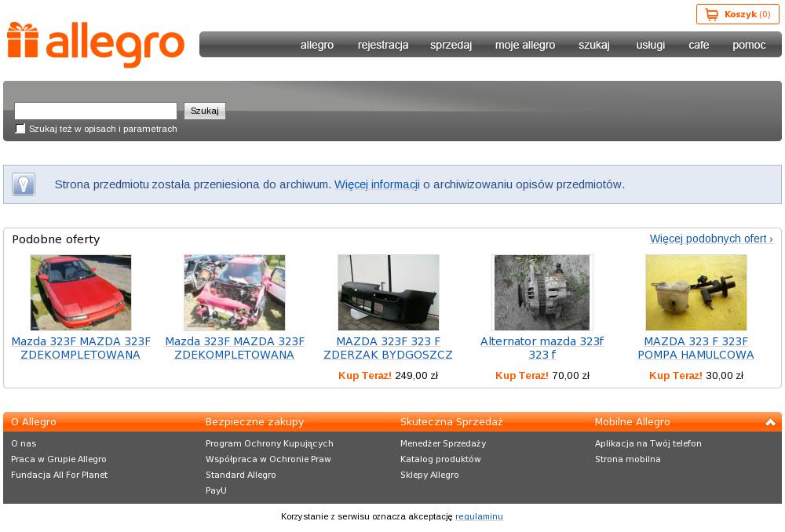Click the Mobilne Allegro footer heading

point(632,422)
